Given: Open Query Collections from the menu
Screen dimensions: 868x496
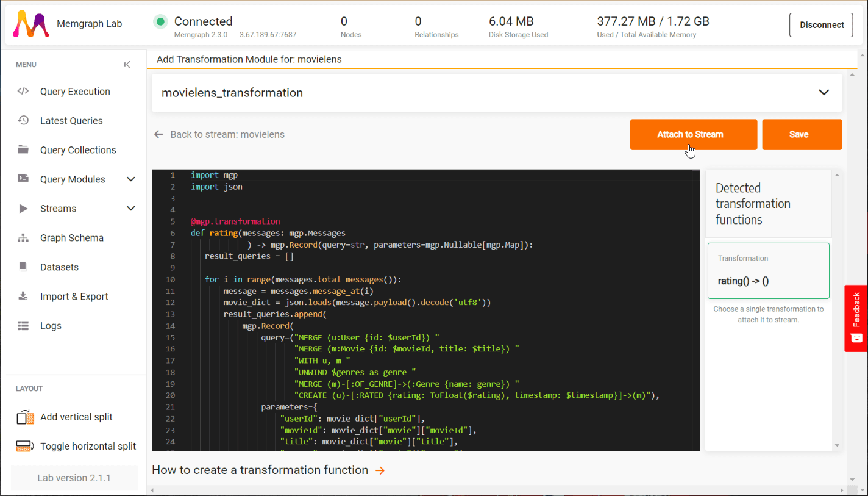Looking at the screenshot, I should 78,150.
